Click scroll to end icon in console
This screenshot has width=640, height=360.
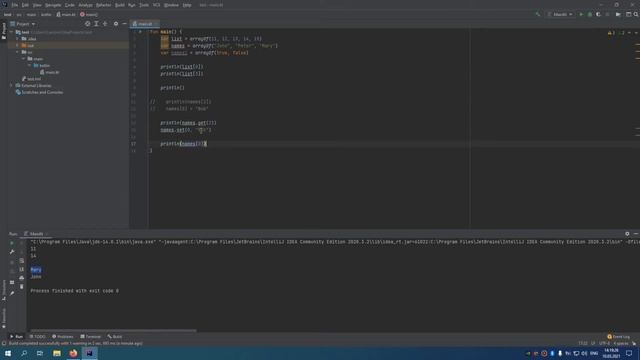(x=22, y=269)
